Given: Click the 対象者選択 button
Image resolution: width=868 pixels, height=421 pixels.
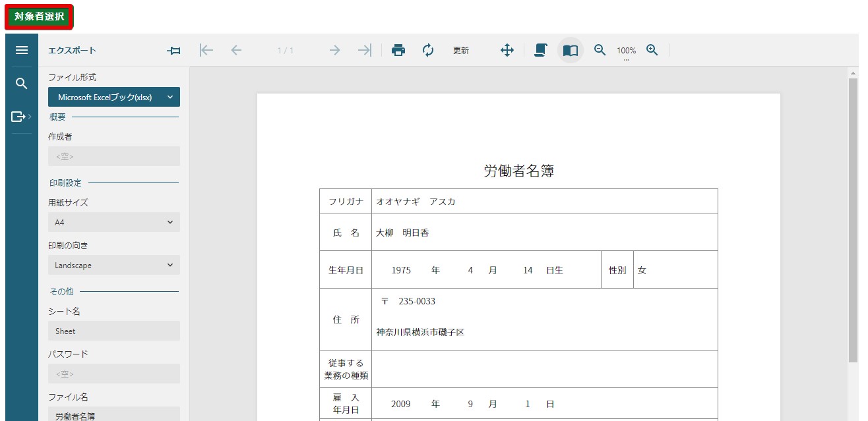Looking at the screenshot, I should click(39, 17).
